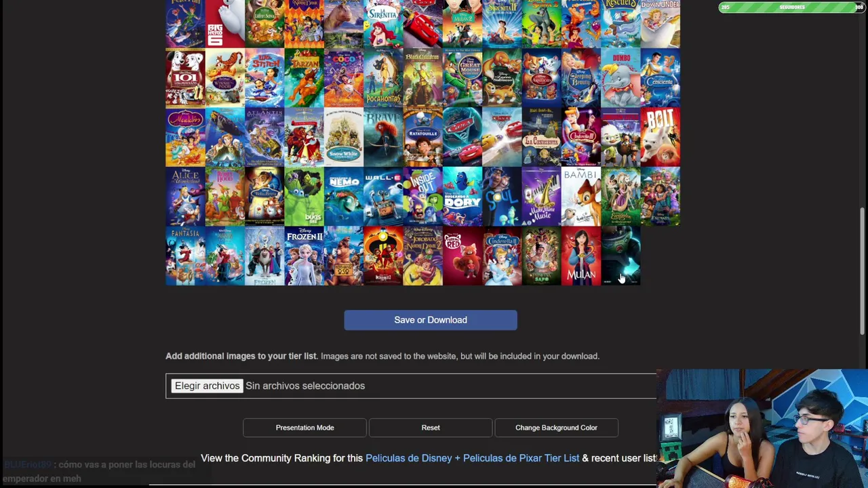Pick the A Bug's Life poster
Viewport: 868px width, 488px height.
pos(304,197)
